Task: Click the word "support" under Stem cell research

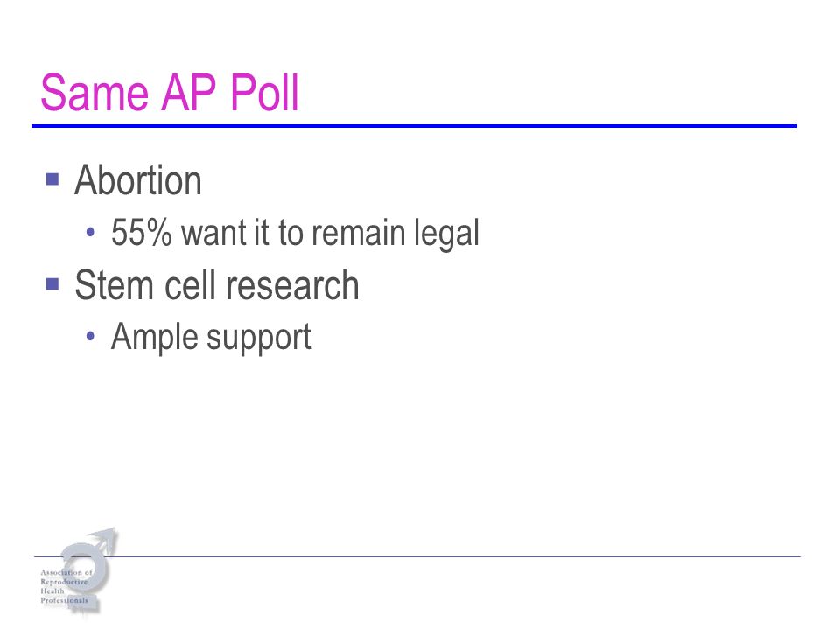Action: coord(259,339)
